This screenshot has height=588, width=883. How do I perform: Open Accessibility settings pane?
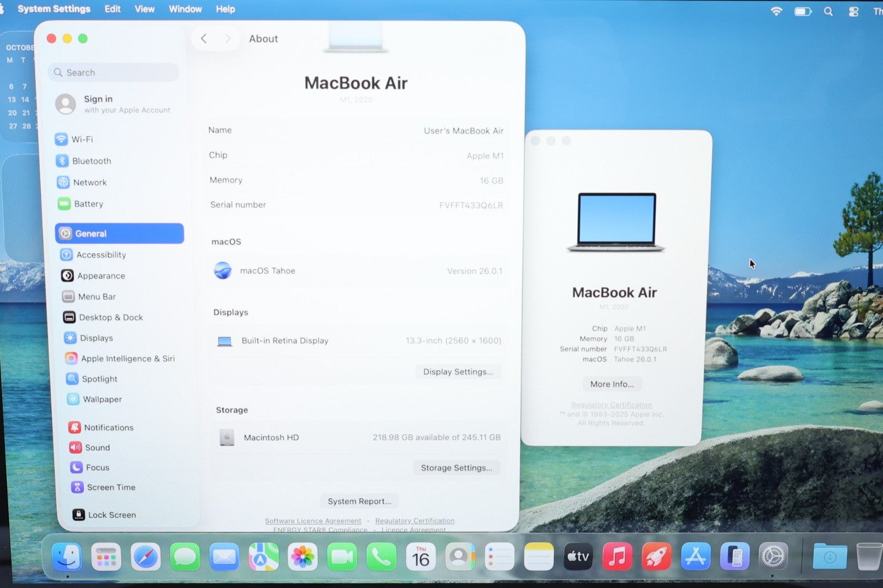tap(101, 255)
